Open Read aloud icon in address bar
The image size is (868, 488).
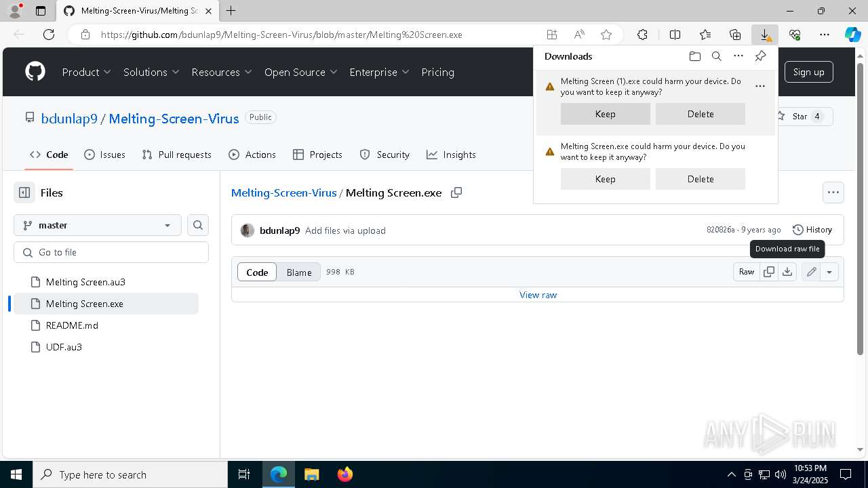tap(579, 35)
